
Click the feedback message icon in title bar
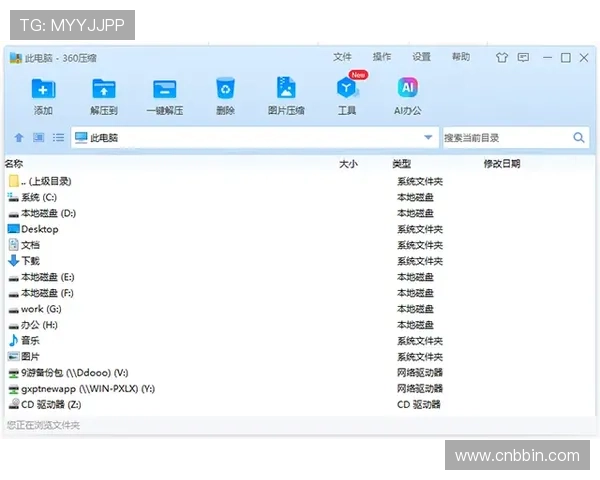tap(523, 57)
